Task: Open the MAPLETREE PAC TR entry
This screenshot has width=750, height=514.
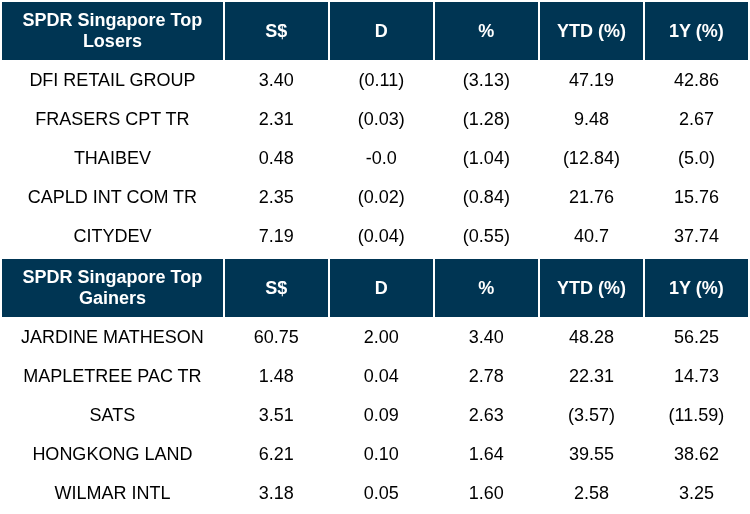Action: point(112,376)
